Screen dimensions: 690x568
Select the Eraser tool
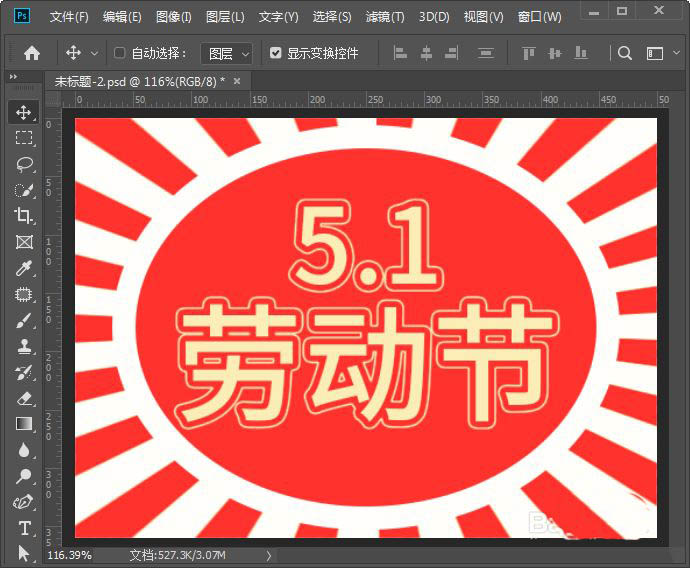point(24,398)
